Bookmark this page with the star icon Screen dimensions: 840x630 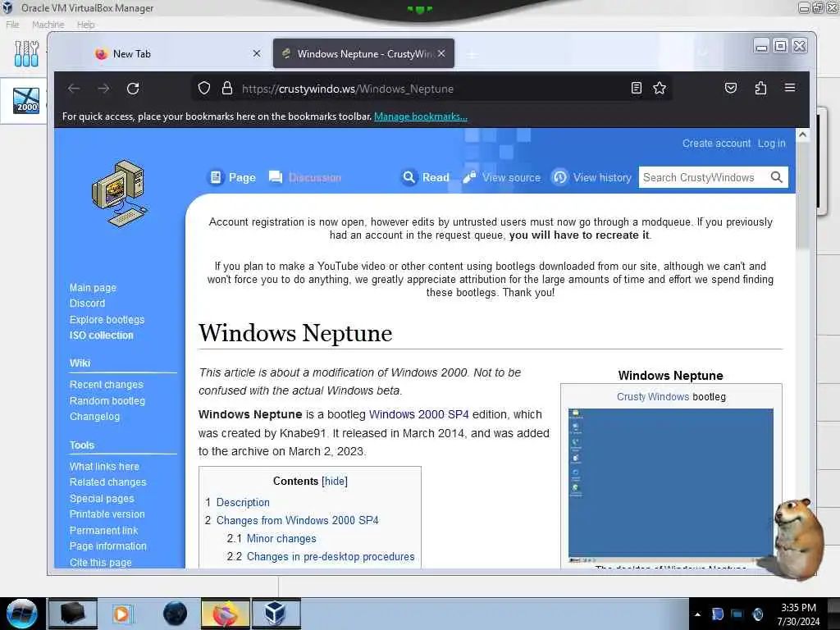pyautogui.click(x=660, y=88)
